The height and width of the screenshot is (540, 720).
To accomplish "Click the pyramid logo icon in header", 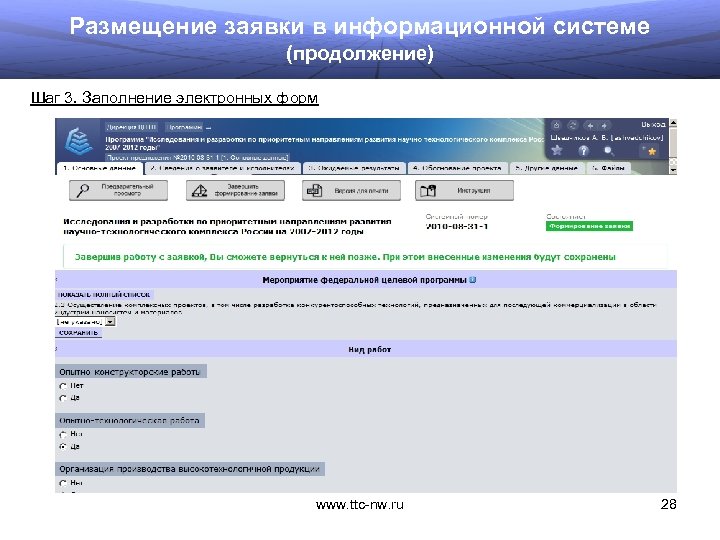I will pyautogui.click(x=79, y=141).
